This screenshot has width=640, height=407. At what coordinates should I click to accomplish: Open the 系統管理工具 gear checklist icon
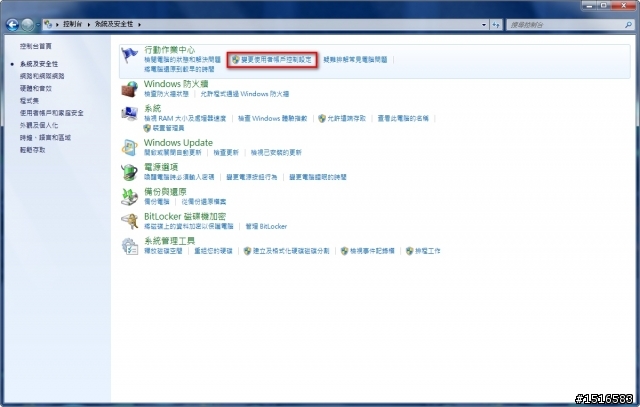(x=129, y=246)
